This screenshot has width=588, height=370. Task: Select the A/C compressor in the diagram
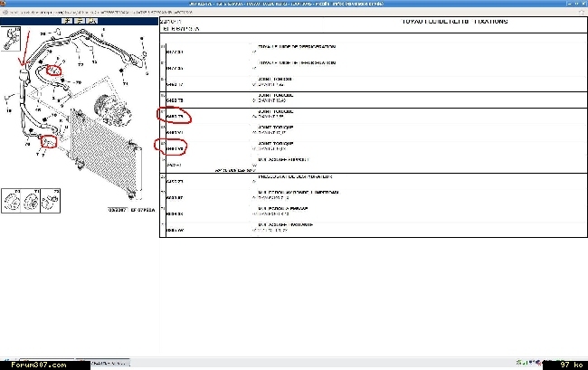coord(112,109)
